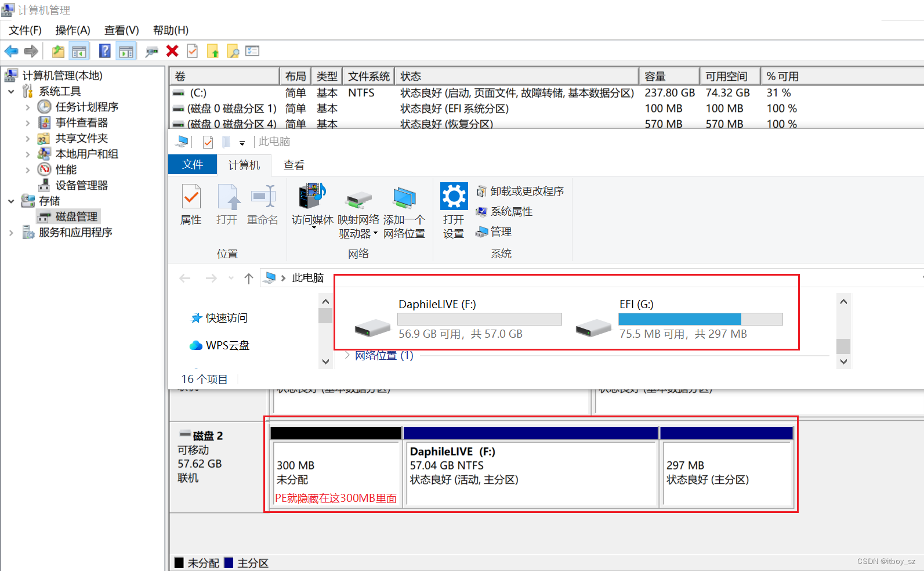Select 磁盘管理 in the tree

[x=76, y=216]
